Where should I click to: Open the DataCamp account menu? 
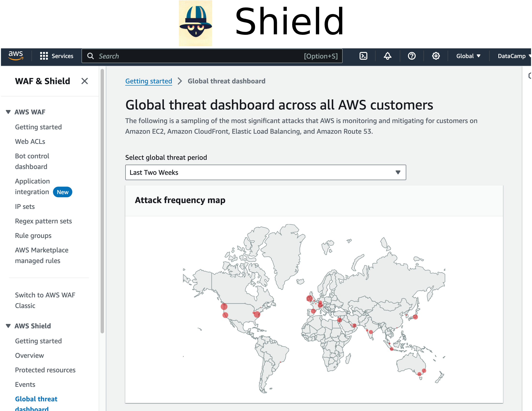pyautogui.click(x=514, y=56)
